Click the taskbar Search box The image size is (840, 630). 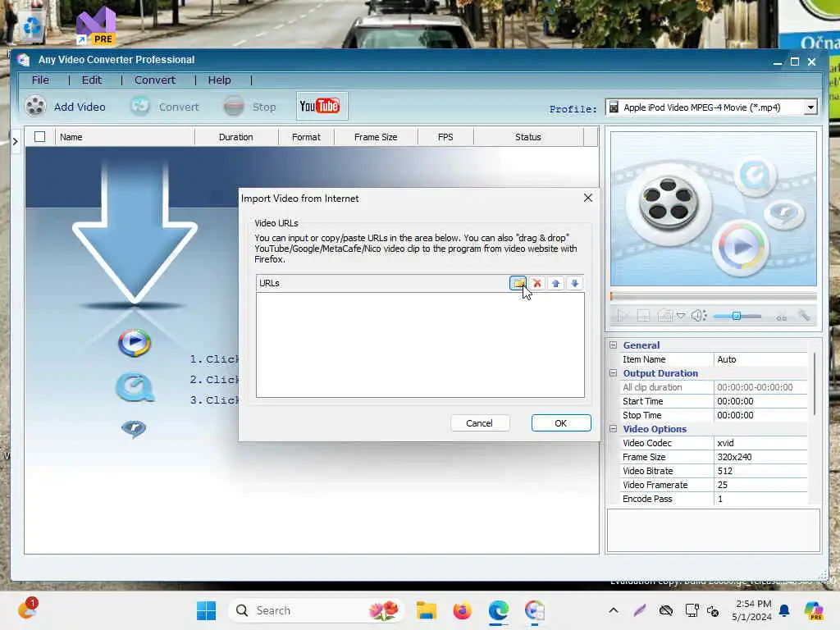(315, 610)
